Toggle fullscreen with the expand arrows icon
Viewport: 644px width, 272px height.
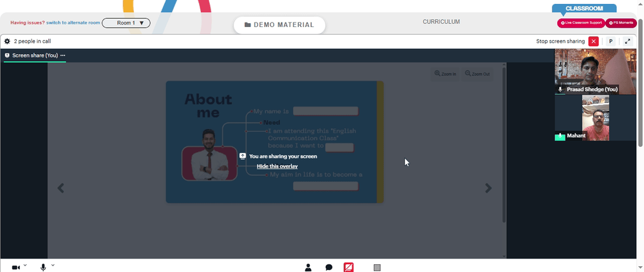[x=627, y=41]
